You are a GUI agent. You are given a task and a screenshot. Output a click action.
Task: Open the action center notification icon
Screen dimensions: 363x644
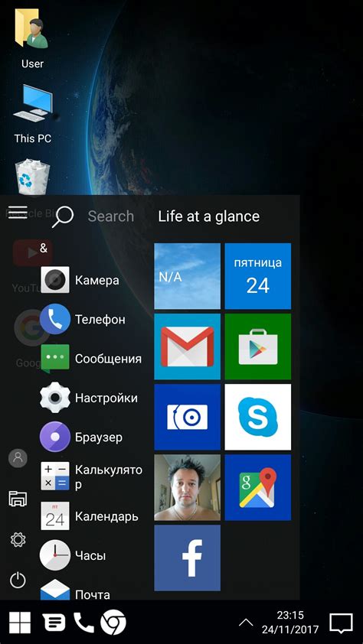(x=342, y=623)
